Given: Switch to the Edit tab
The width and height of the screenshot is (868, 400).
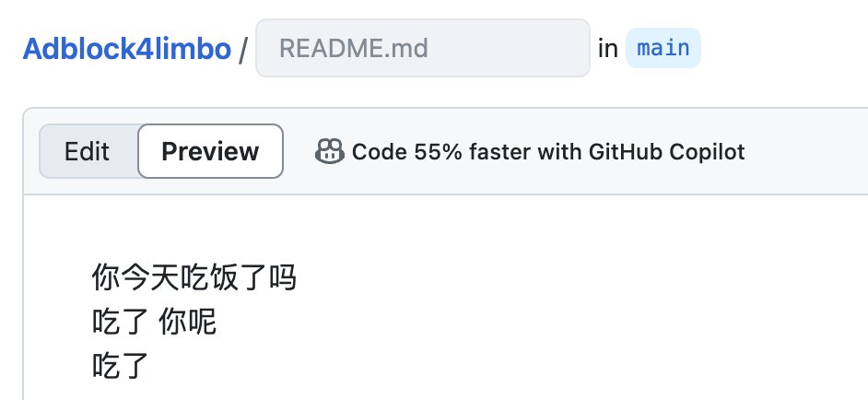Looking at the screenshot, I should click(87, 151).
